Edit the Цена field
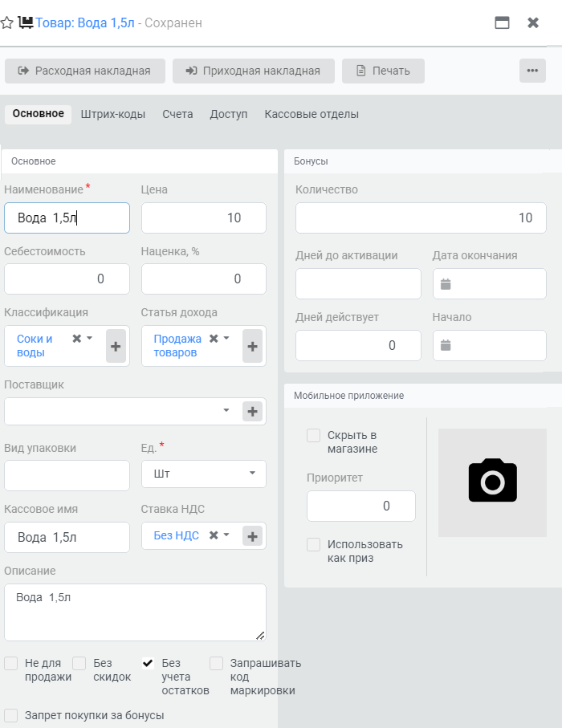This screenshot has height=728, width=562. tap(204, 218)
